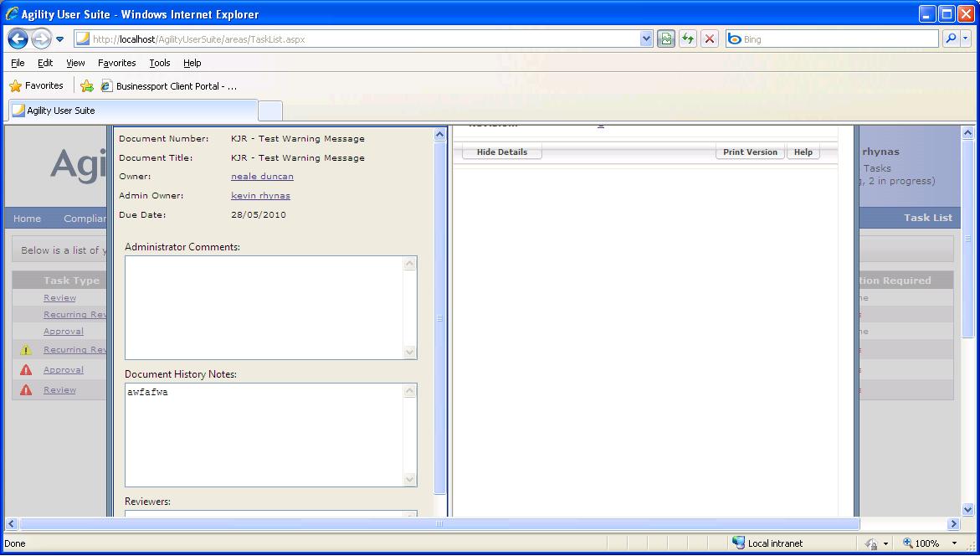Image resolution: width=980 pixels, height=556 pixels.
Task: Click the Bing search magnifier icon
Action: pos(951,39)
